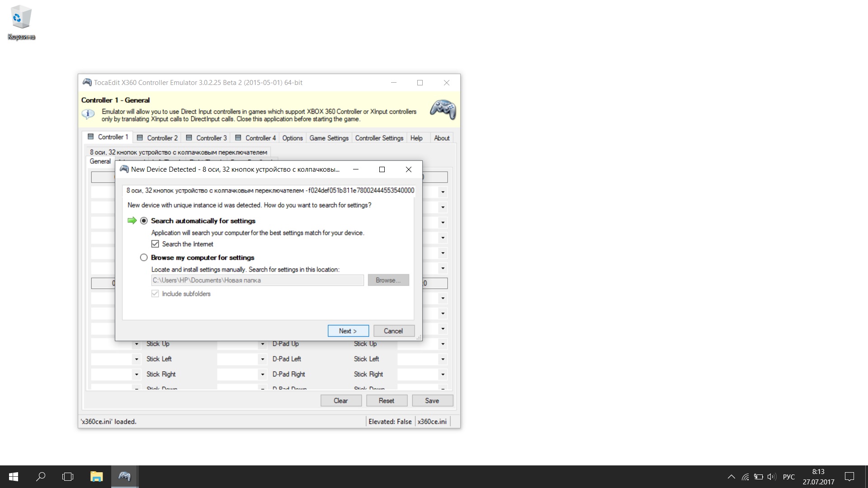The image size is (868, 488).
Task: Click the x360ce gamepad taskbar icon
Action: pyautogui.click(x=124, y=476)
